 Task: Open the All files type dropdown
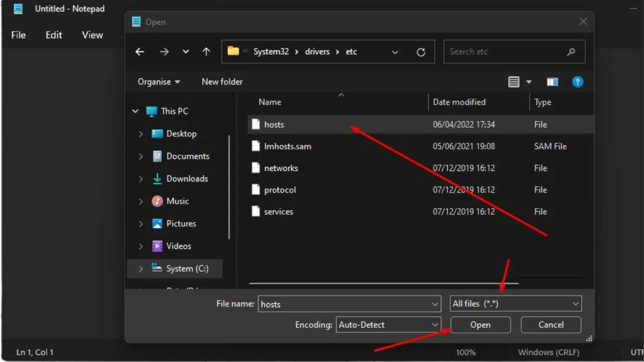(x=516, y=304)
